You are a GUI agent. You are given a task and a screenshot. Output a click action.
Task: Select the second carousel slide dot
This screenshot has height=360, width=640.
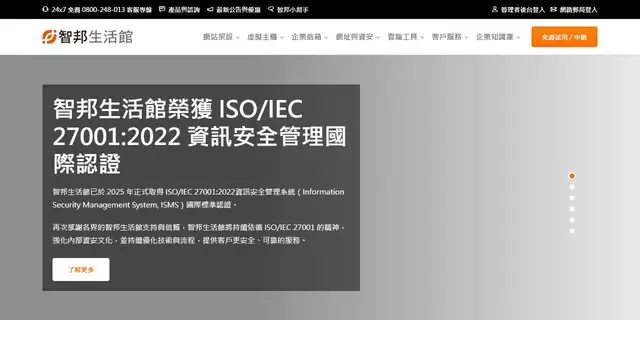572,187
